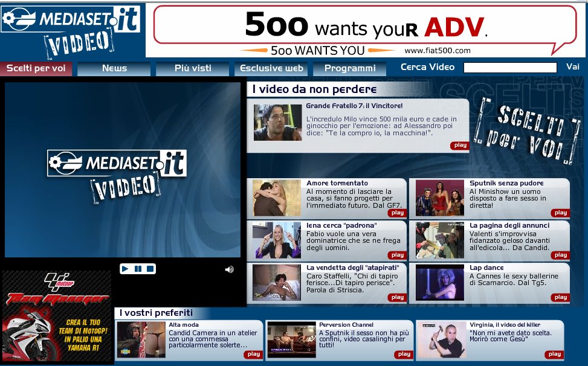Click the Cerca Video search field
588x366 pixels.
tap(510, 68)
